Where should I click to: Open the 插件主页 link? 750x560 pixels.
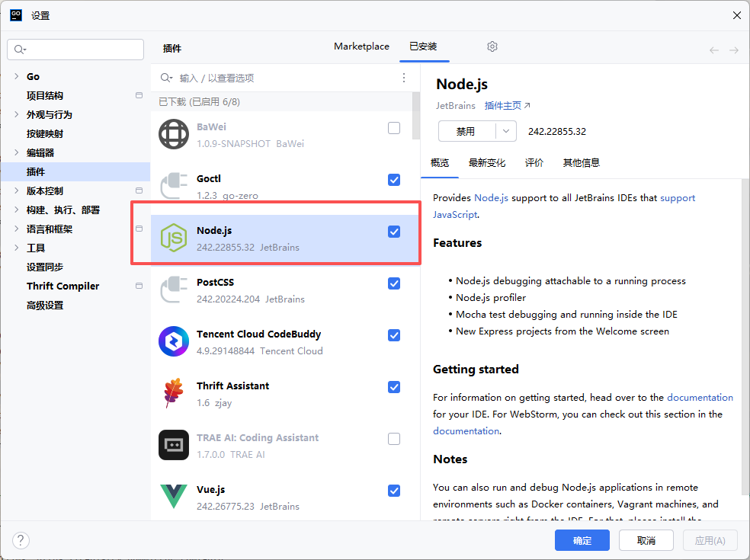tap(507, 106)
